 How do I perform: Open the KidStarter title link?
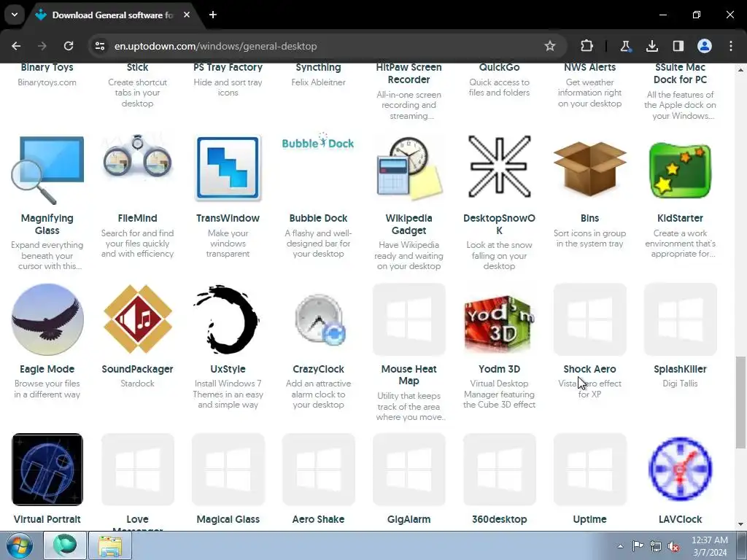coord(680,218)
